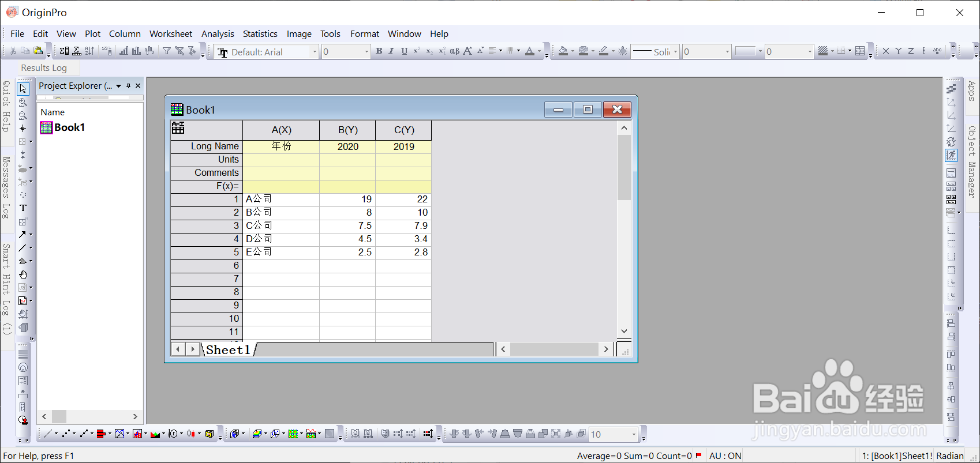Click the Column Statistics sigma icon
The height and width of the screenshot is (463, 980).
(64, 51)
